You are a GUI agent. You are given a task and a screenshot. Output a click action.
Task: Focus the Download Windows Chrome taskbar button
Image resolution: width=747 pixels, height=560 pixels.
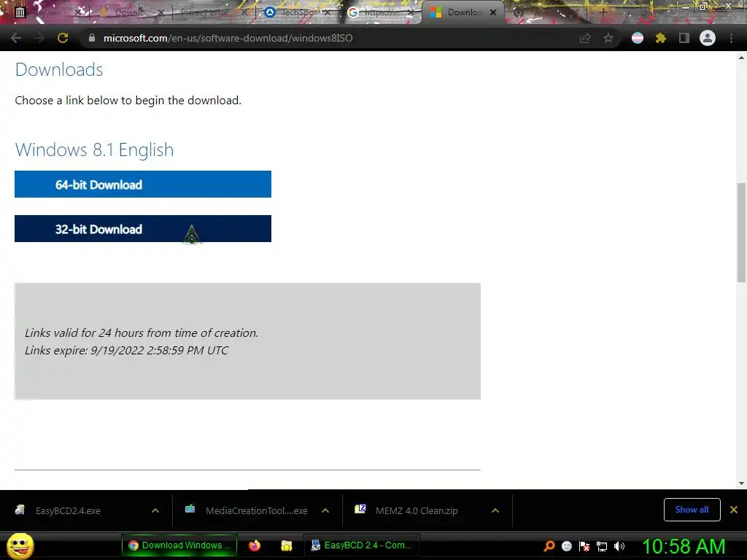pyautogui.click(x=179, y=545)
